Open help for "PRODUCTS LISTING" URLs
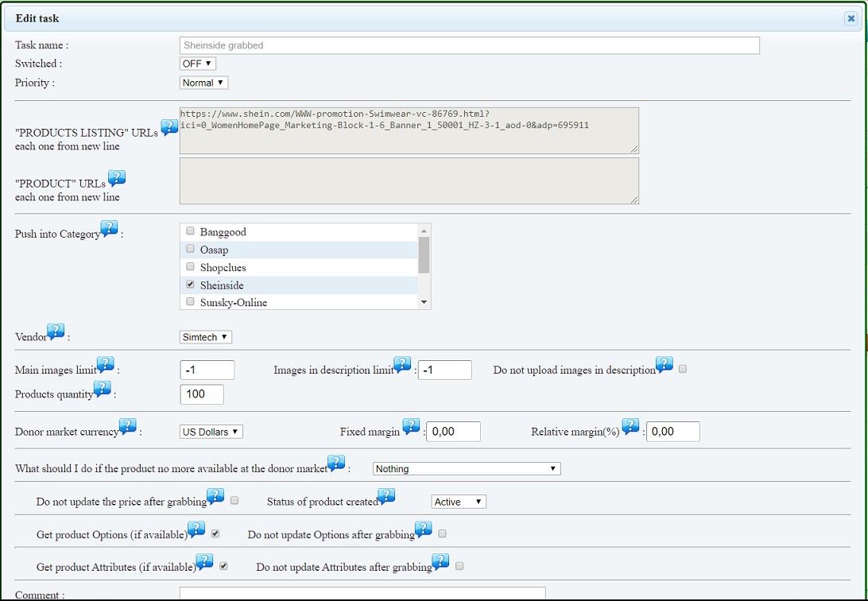This screenshot has height=601, width=868. point(169,126)
